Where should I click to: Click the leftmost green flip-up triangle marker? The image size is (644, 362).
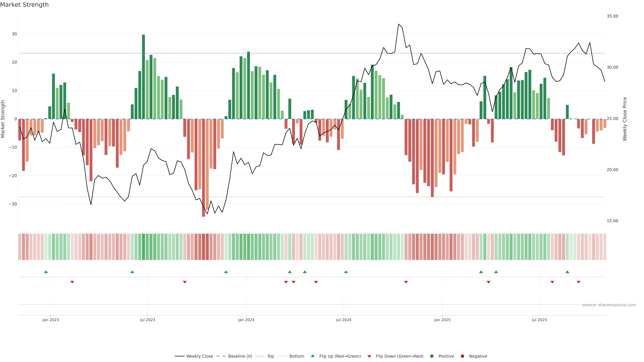coord(46,272)
